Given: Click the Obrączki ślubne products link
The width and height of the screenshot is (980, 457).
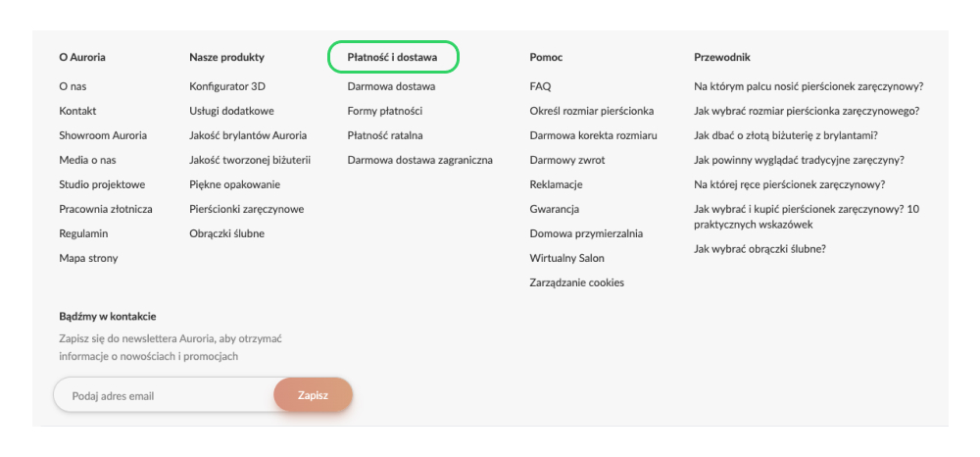Looking at the screenshot, I should [226, 233].
